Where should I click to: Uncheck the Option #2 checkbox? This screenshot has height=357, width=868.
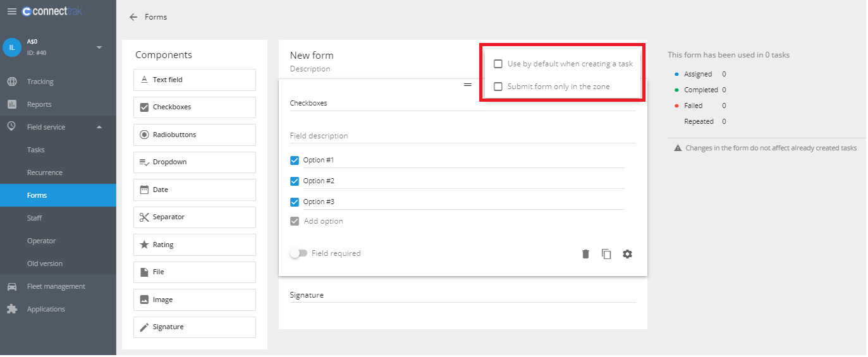(295, 181)
